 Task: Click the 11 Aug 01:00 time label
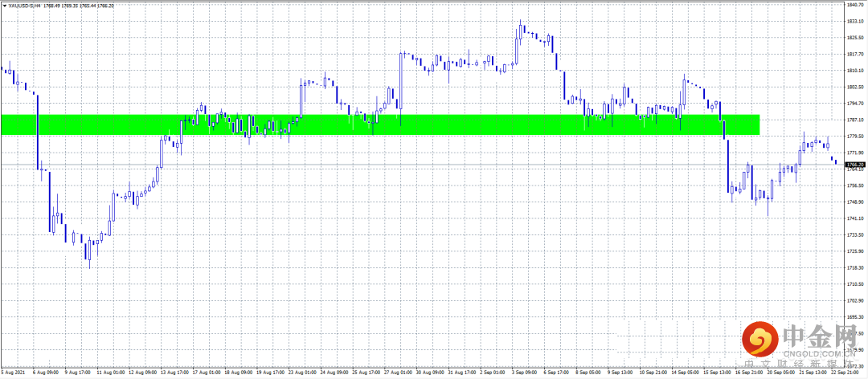(x=109, y=374)
